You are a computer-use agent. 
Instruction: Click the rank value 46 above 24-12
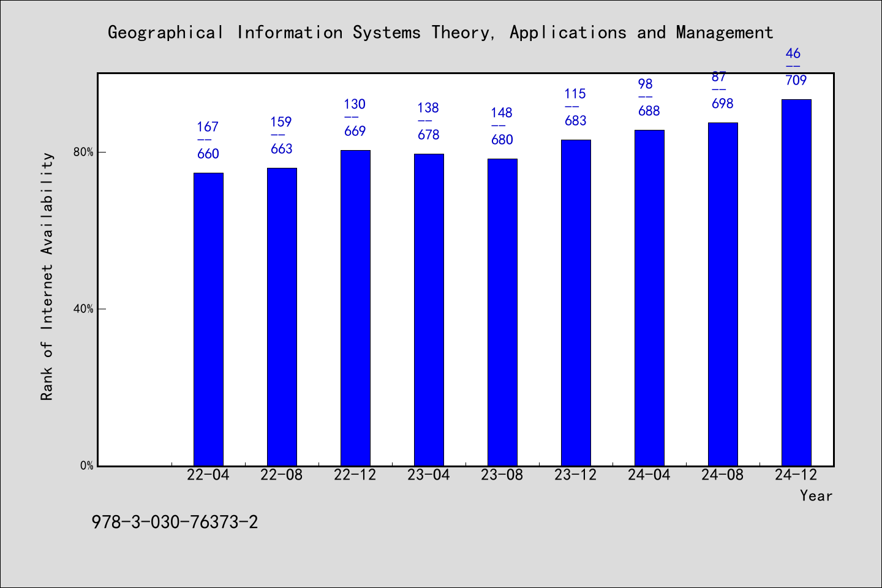793,53
